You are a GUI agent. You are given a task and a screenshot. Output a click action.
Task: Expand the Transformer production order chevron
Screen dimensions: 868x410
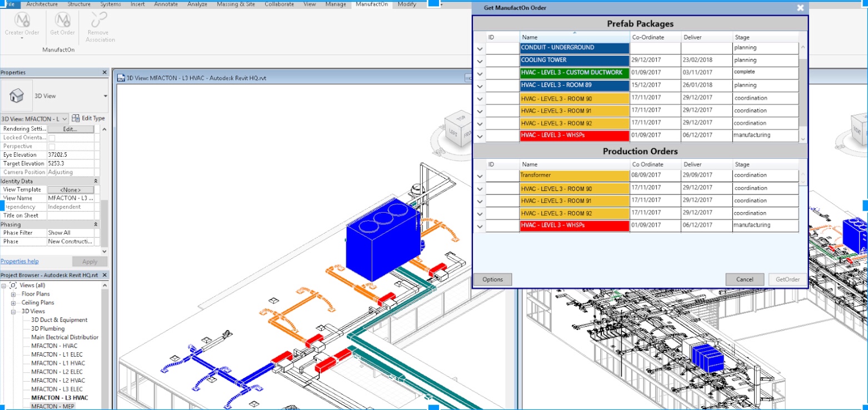point(480,177)
